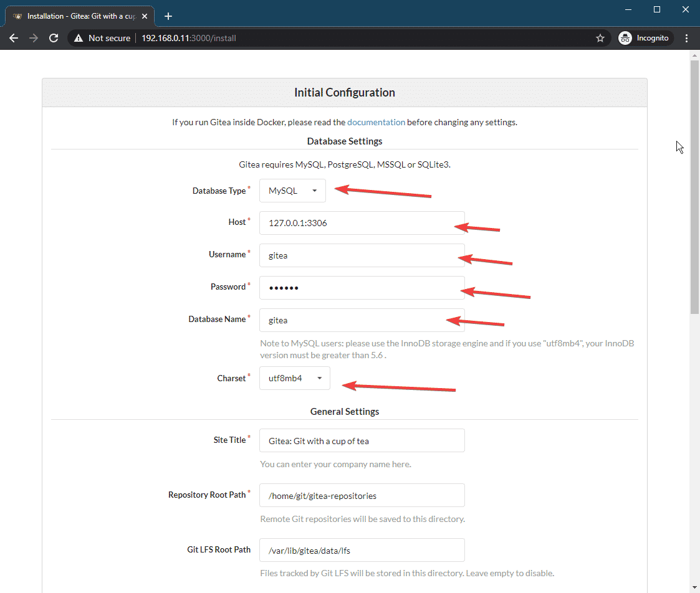Screen dimensions: 700x593
Task: Open a new browser tab
Action: (x=168, y=16)
